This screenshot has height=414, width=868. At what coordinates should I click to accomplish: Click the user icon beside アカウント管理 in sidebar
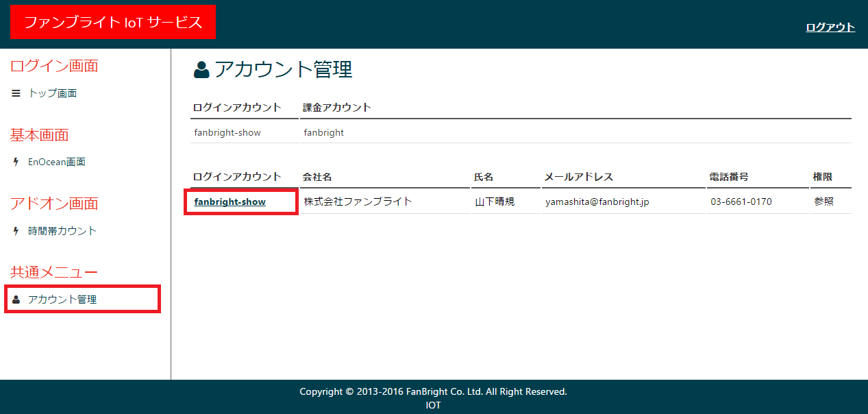tap(16, 300)
